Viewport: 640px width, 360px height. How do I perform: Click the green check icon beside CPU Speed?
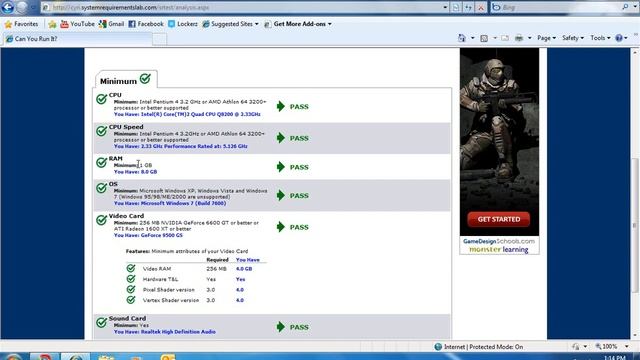tap(101, 131)
